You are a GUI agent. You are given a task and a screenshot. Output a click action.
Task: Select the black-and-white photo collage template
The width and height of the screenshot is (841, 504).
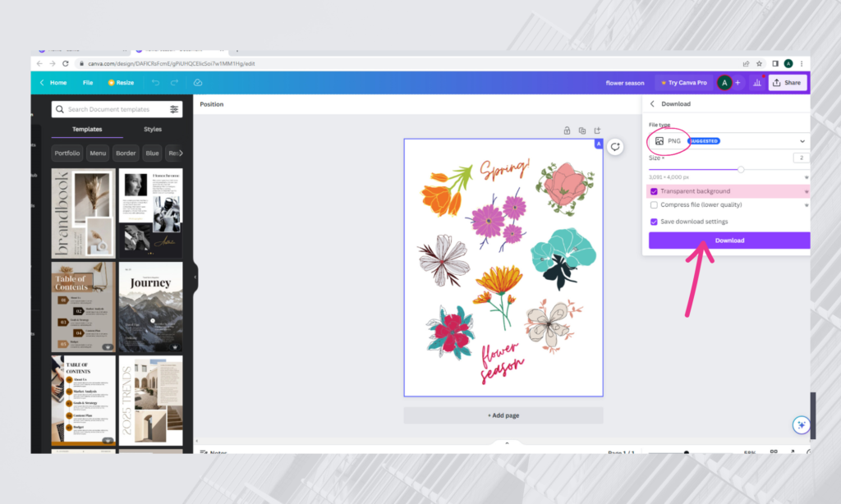click(151, 213)
